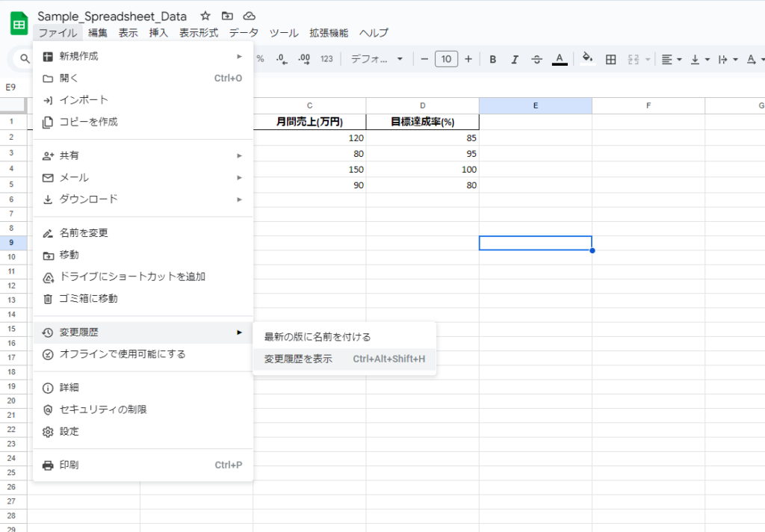Click the percent format icon

tap(260, 59)
